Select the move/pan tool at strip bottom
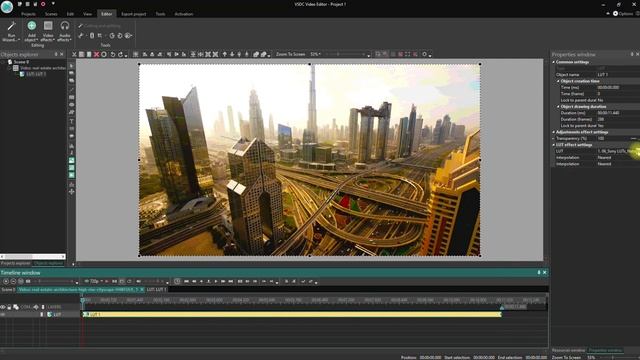 [x=71, y=191]
